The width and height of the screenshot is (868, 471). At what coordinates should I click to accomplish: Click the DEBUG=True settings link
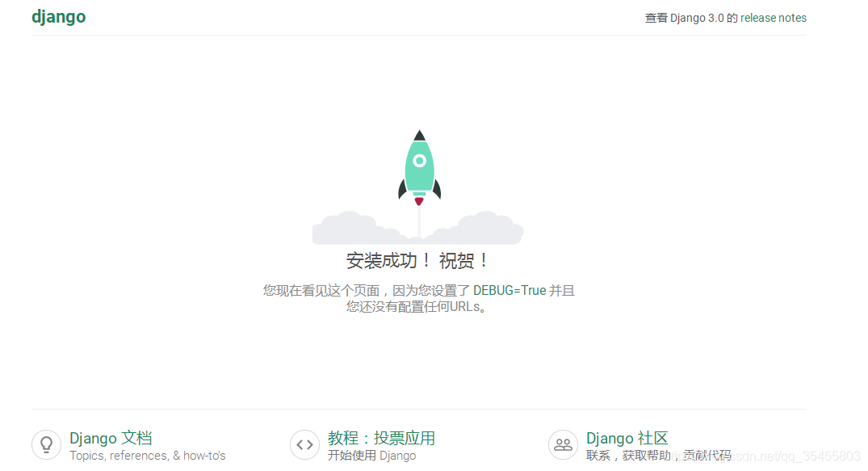pyautogui.click(x=509, y=290)
